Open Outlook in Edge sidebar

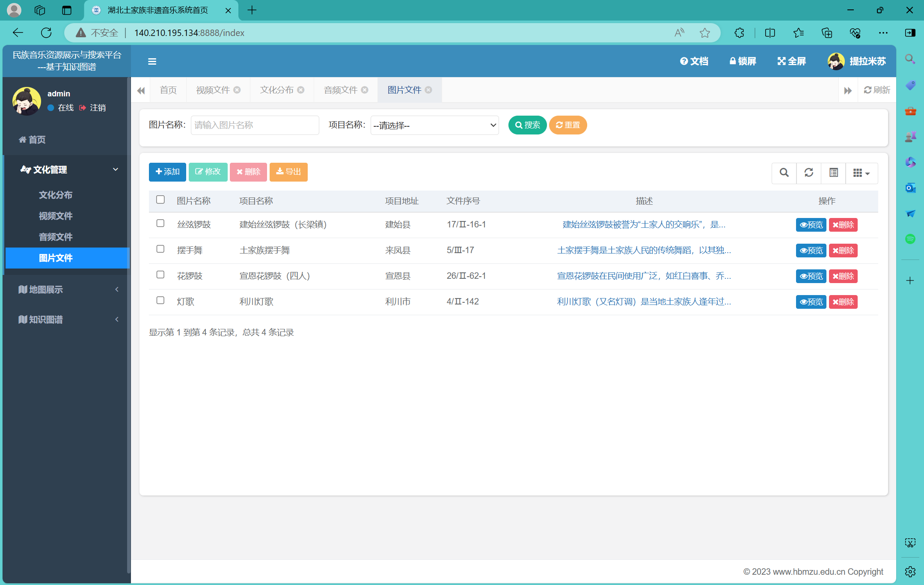point(910,188)
